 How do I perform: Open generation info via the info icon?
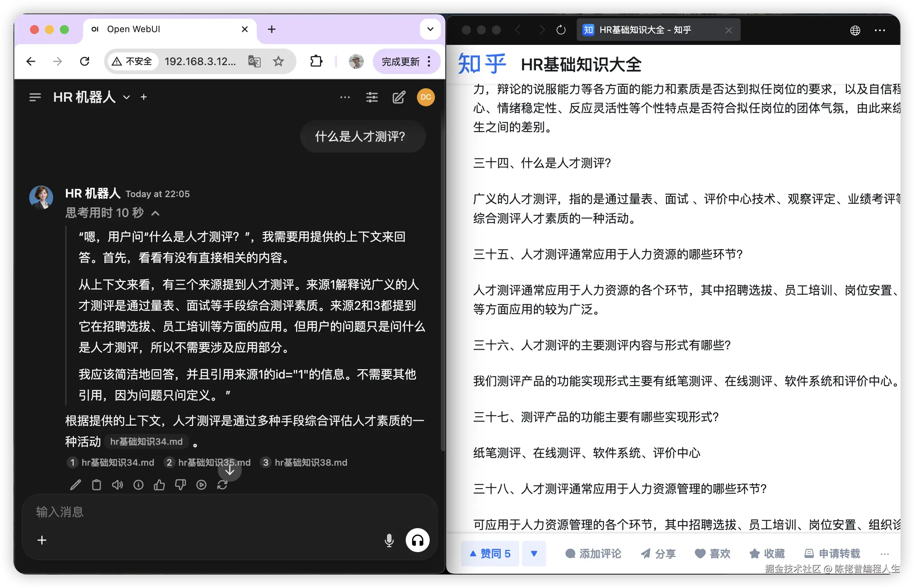[138, 485]
